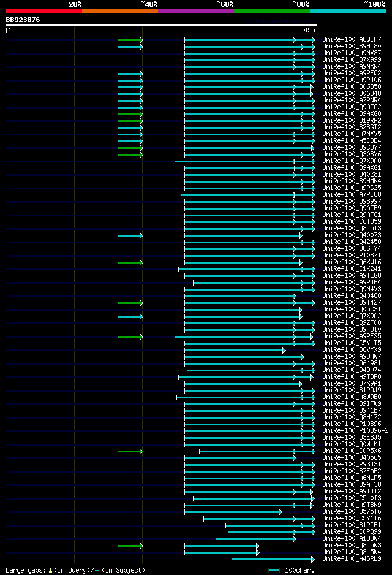Viewport: 392px width, 575px height.
Task: Select the UniRef100_Q941B7 label
Action: tap(352, 411)
